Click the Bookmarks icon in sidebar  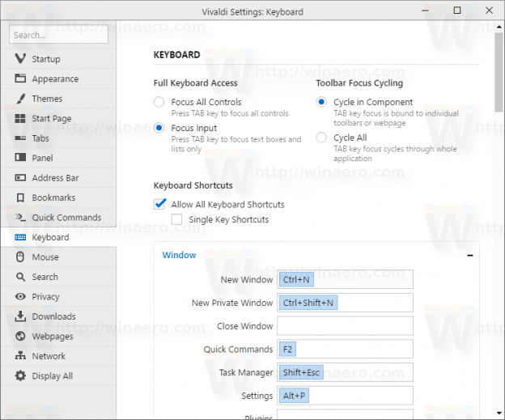click(x=20, y=197)
